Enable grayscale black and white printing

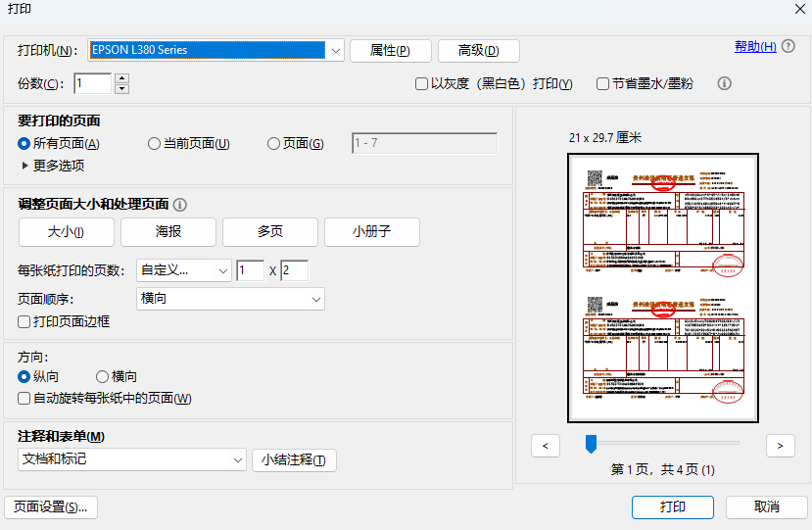pyautogui.click(x=422, y=84)
